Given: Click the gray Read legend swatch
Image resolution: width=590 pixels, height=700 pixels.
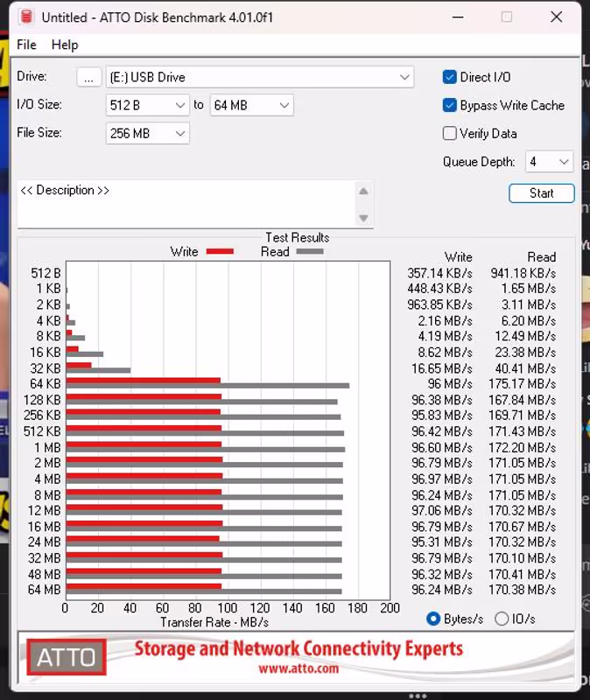Looking at the screenshot, I should (x=310, y=251).
